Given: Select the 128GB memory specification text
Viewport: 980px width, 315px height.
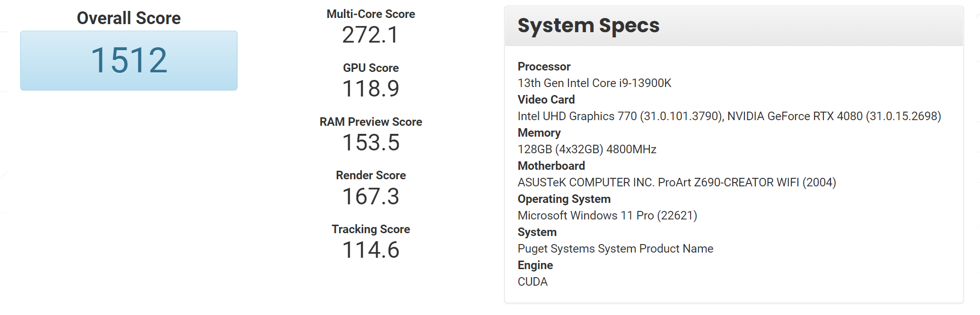Looking at the screenshot, I should (x=587, y=149).
